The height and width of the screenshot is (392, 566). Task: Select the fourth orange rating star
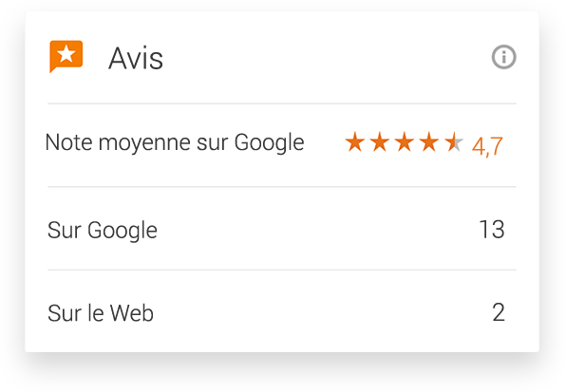[429, 141]
